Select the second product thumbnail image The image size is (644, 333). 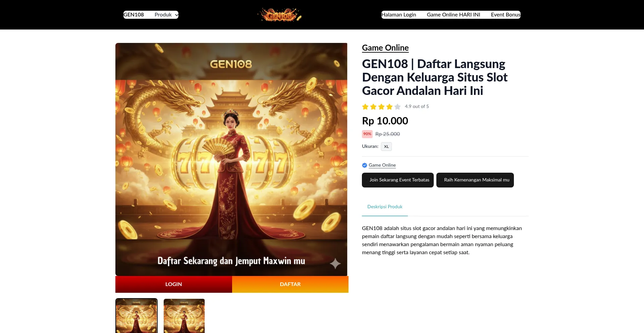pyautogui.click(x=184, y=316)
